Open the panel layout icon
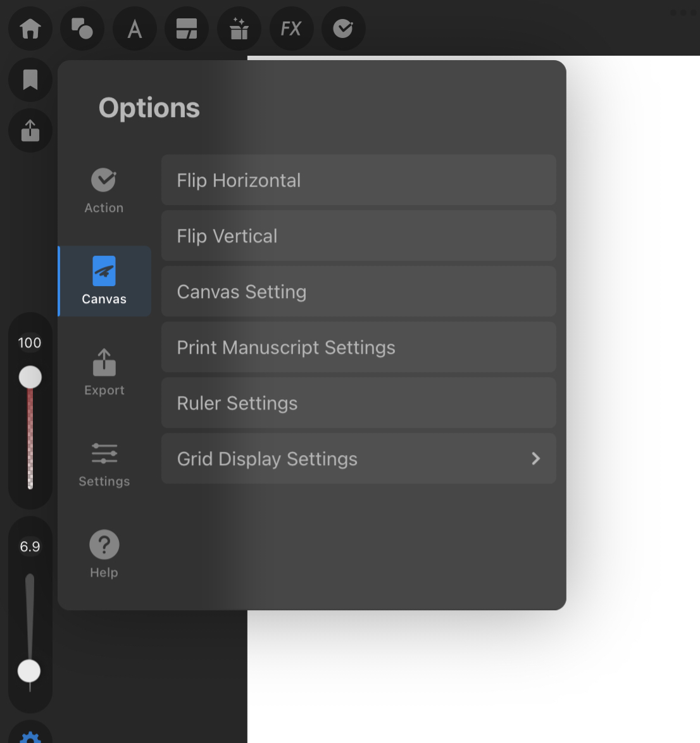Viewport: 700px width, 743px height. pos(187,28)
